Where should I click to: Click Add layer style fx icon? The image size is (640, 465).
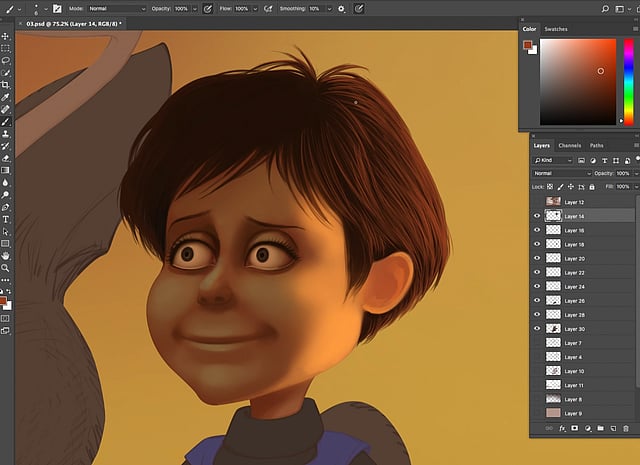[562, 428]
